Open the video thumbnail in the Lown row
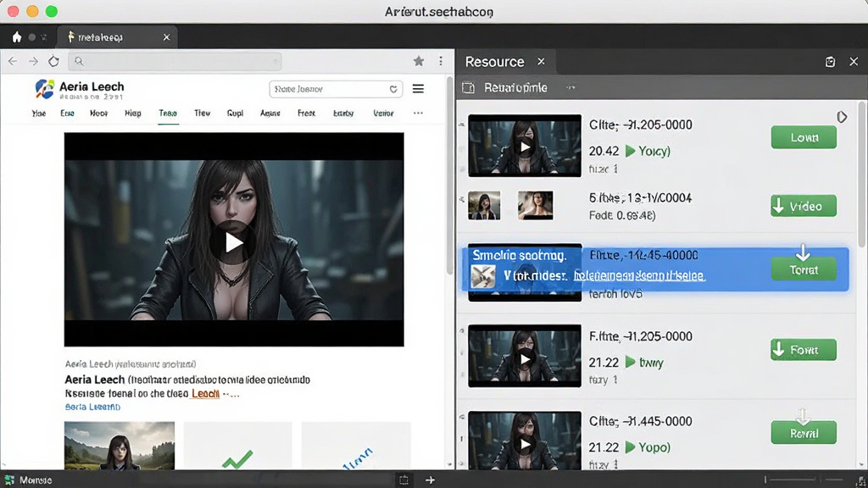868x488 pixels. click(525, 146)
